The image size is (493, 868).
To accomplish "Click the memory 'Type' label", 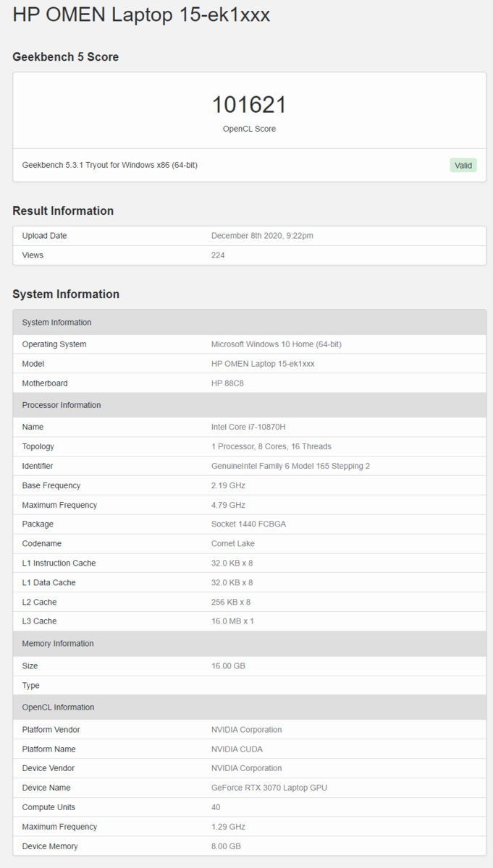I will [x=30, y=685].
